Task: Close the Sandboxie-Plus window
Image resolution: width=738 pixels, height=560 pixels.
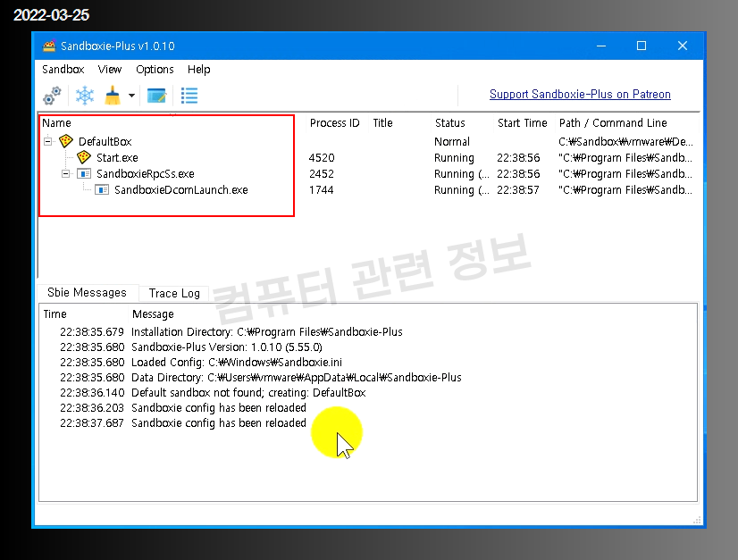Action: click(683, 46)
